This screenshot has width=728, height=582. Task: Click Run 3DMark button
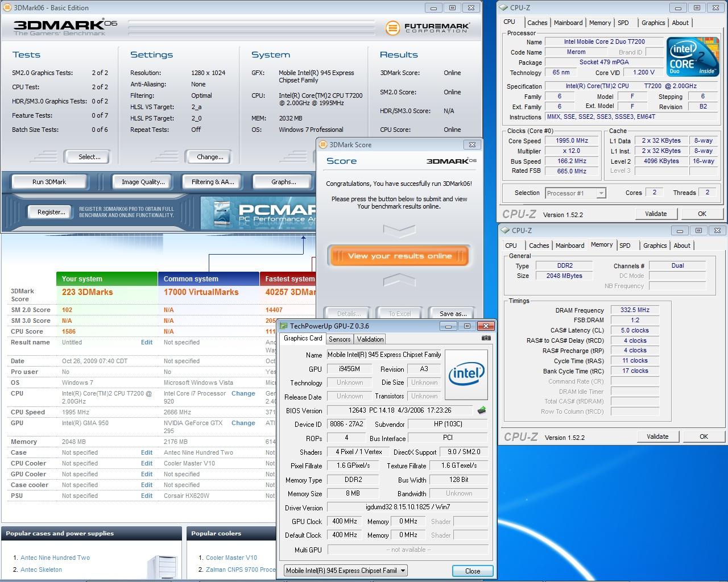tap(49, 182)
